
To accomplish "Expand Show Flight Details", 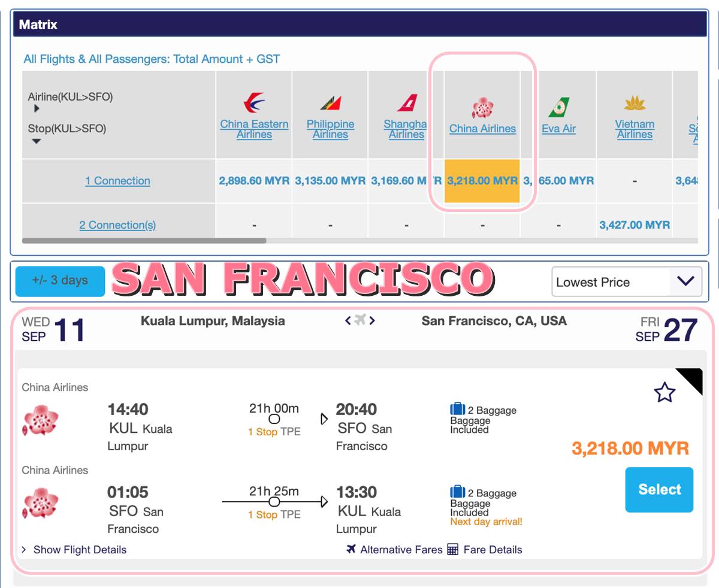I will pyautogui.click(x=80, y=550).
